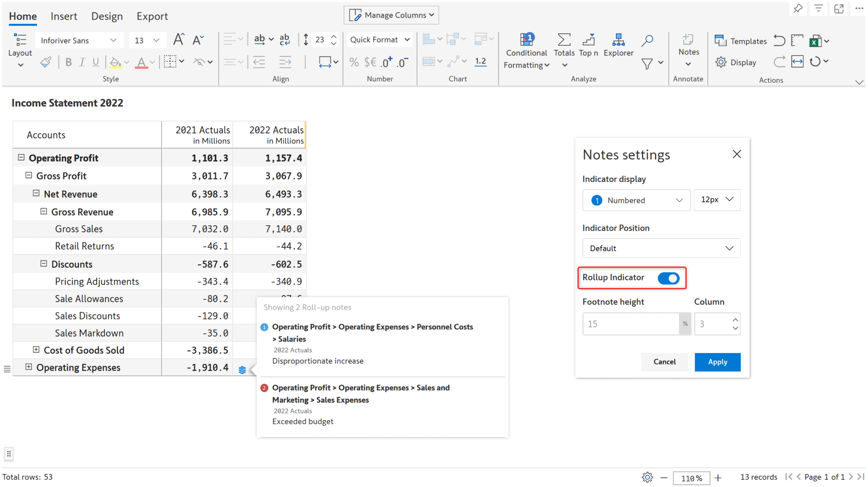The image size is (868, 487).
Task: Expand the Cost of Goods Sold row
Action: (x=36, y=350)
